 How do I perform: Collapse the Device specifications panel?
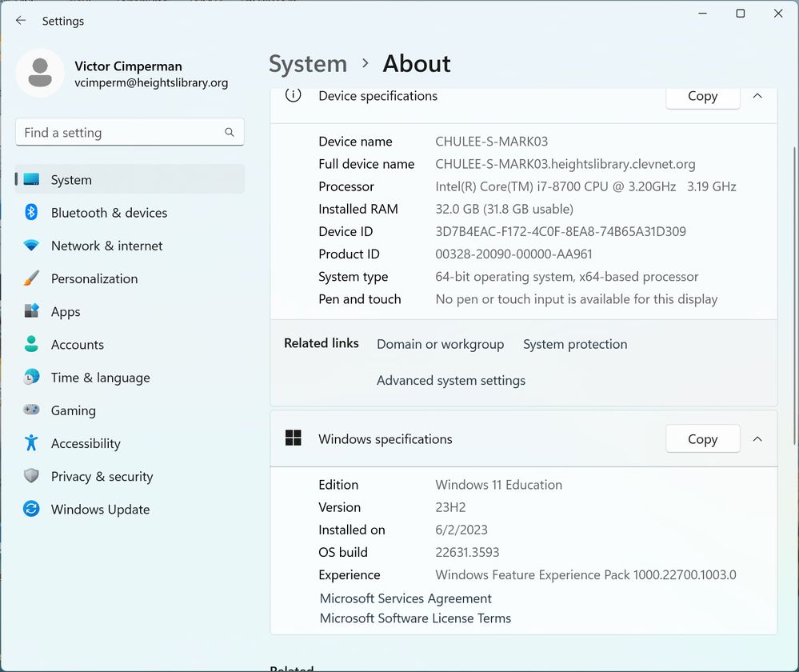point(757,95)
